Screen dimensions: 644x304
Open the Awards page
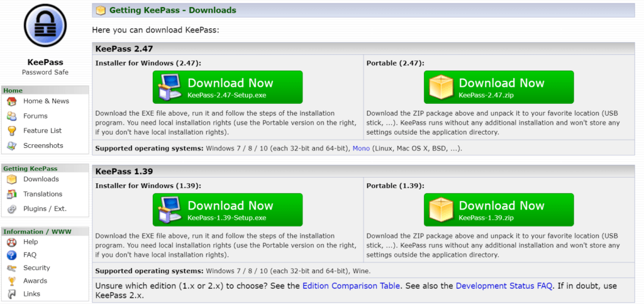coord(35,281)
